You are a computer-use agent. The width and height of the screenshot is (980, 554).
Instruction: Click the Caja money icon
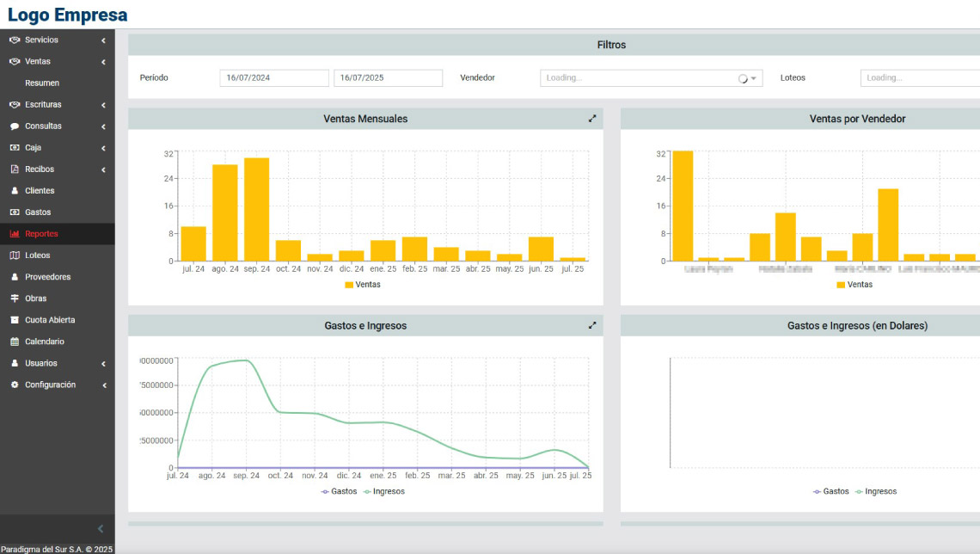(x=15, y=148)
